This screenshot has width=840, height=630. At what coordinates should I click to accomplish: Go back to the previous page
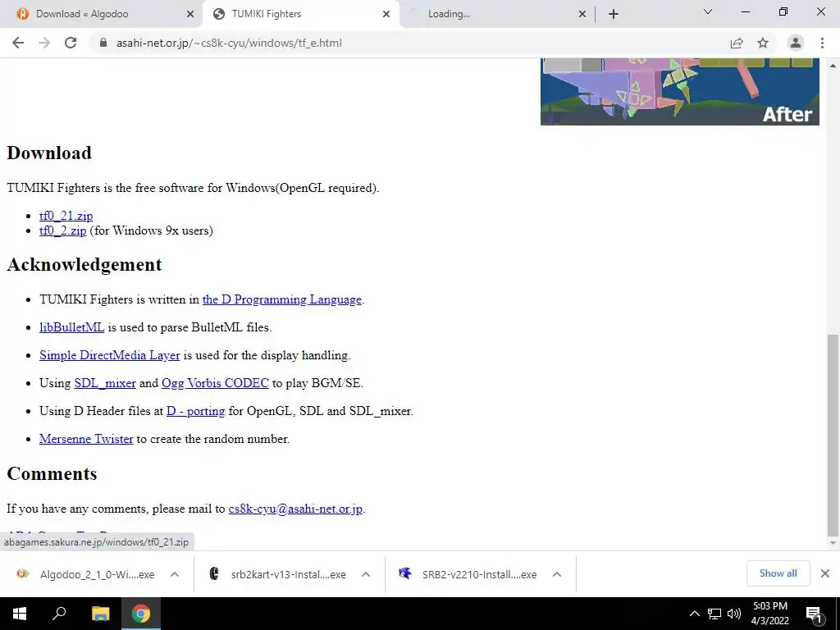click(18, 43)
